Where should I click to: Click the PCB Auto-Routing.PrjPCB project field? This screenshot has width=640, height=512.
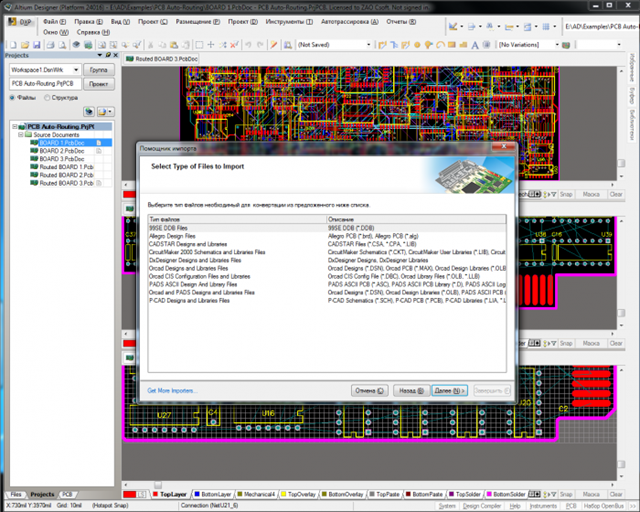coord(45,84)
